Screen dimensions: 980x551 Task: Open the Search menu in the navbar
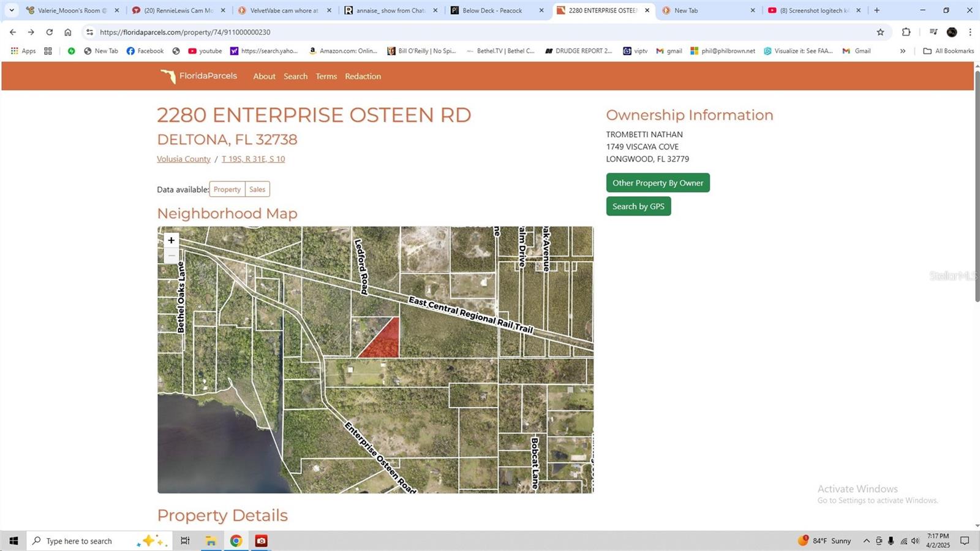[295, 76]
